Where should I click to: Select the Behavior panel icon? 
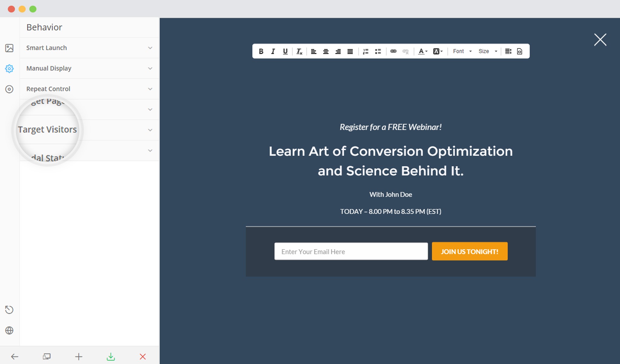[10, 68]
